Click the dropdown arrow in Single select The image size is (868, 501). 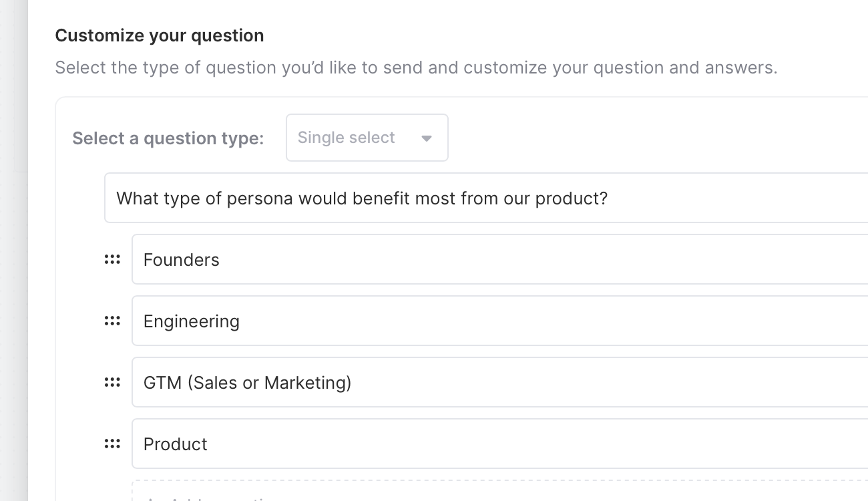(x=427, y=138)
